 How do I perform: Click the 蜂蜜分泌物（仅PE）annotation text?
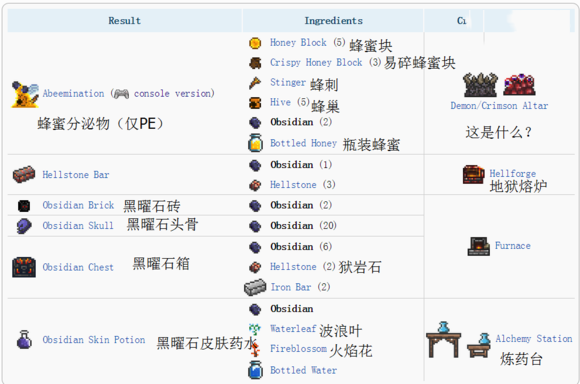(x=100, y=124)
